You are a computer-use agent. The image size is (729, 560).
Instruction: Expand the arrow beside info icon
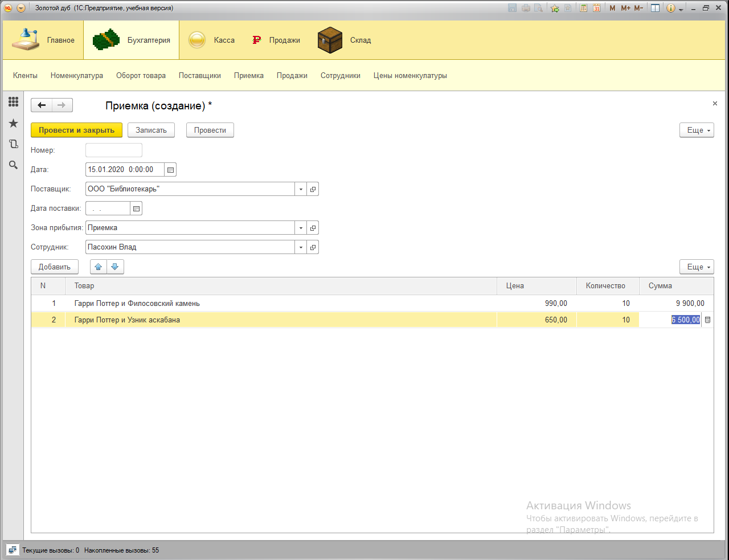click(681, 9)
